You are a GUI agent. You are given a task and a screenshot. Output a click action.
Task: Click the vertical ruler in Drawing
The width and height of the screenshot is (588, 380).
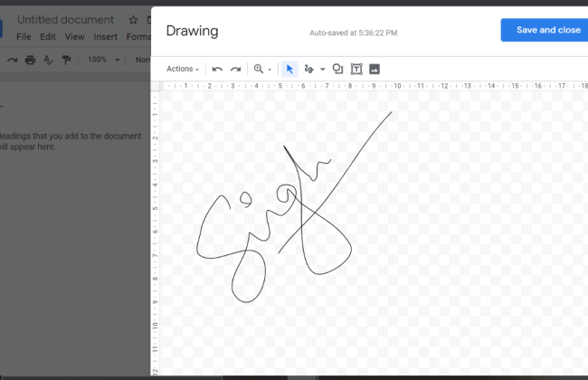tap(155, 233)
